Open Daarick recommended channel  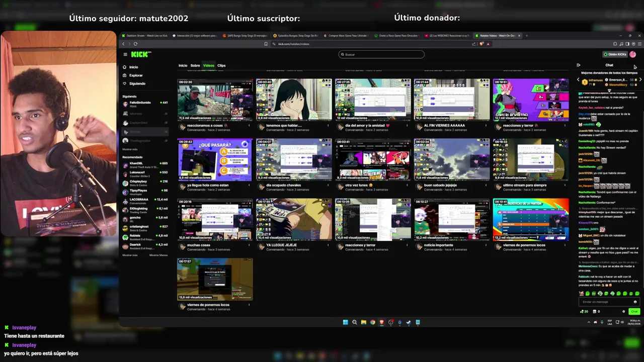[x=145, y=246]
